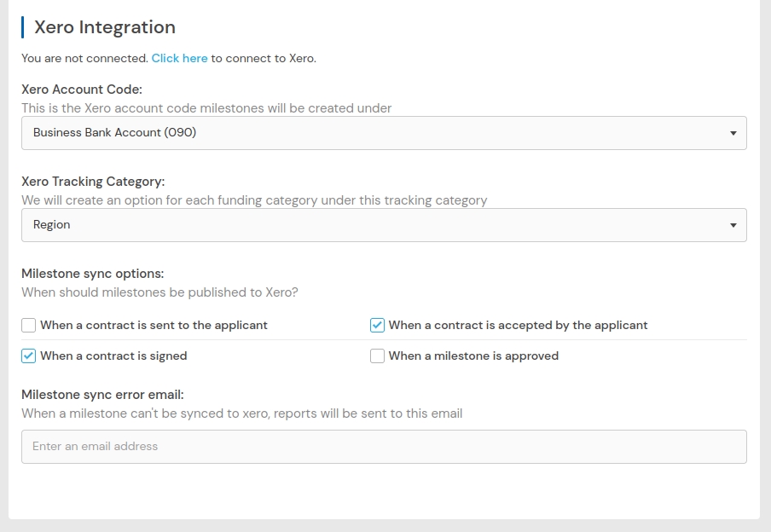Click the 'Xero Account Code:' field label

(x=82, y=89)
